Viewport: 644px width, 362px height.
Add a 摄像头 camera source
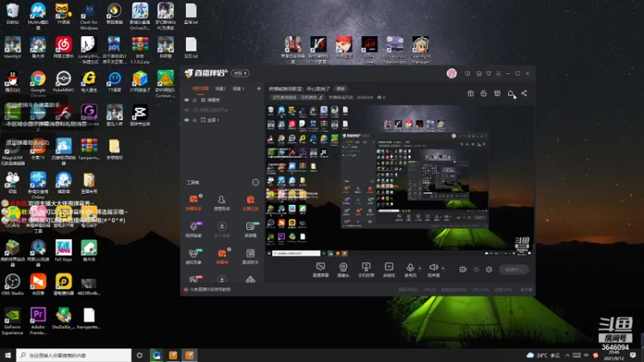pos(343,269)
